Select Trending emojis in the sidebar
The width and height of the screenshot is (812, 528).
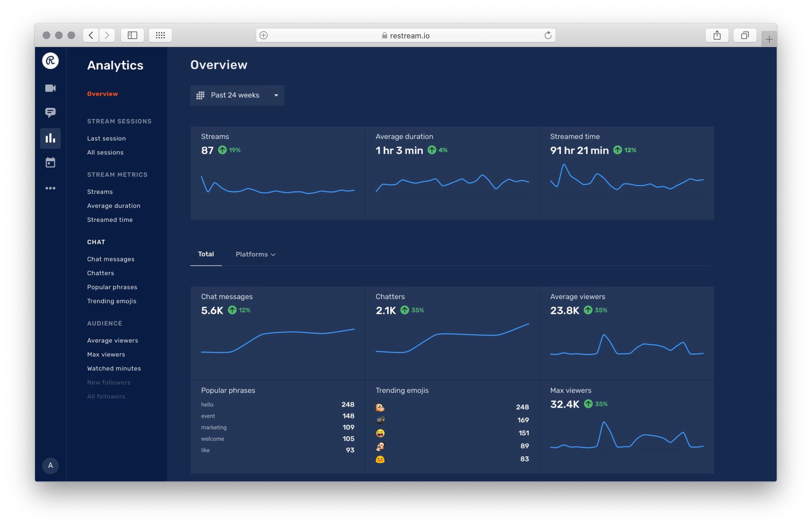[x=112, y=301]
